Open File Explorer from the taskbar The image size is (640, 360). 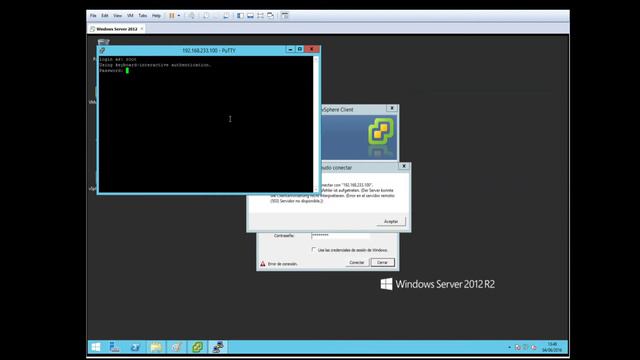(156, 347)
